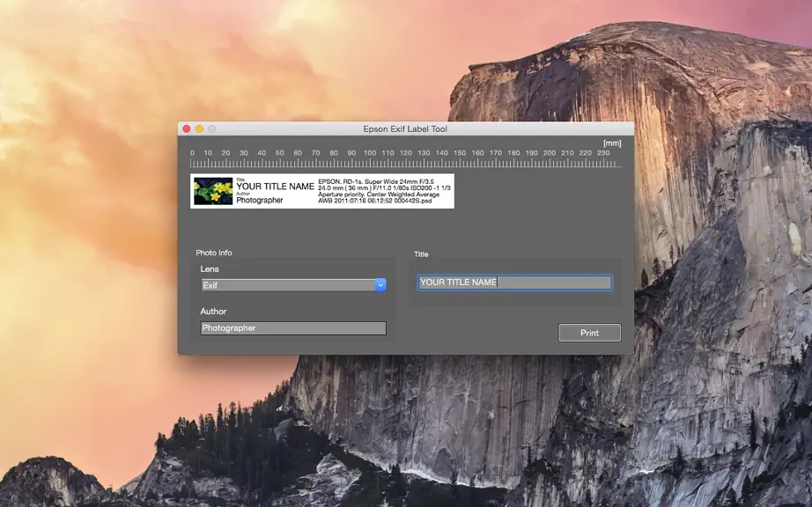
Task: Minimize the window using the yellow button
Action: tap(199, 129)
